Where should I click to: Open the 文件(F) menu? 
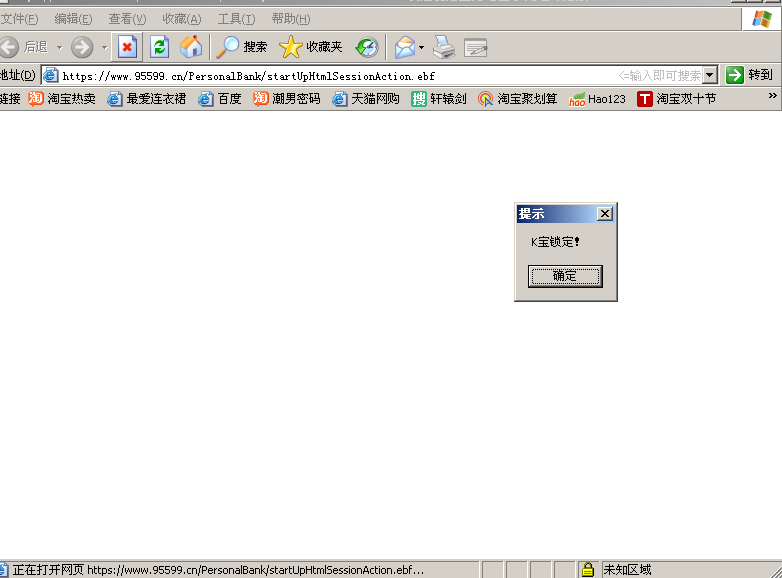tap(19, 19)
